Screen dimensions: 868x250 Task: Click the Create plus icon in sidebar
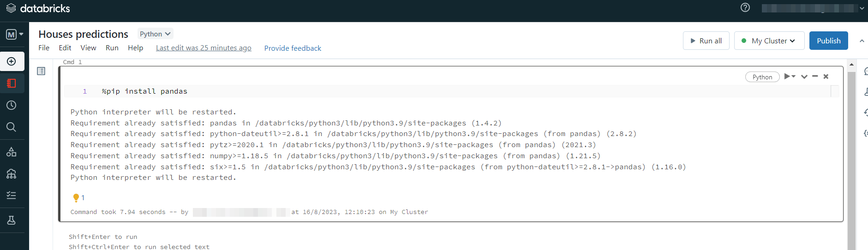coord(12,61)
